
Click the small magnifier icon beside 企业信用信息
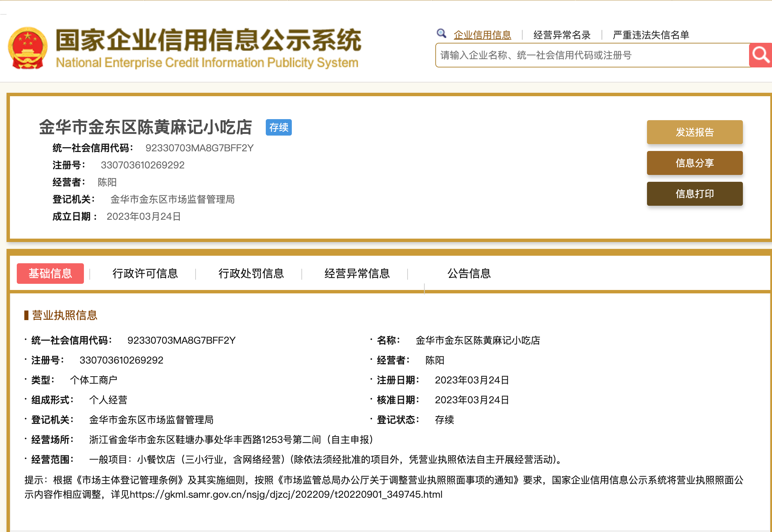(441, 34)
